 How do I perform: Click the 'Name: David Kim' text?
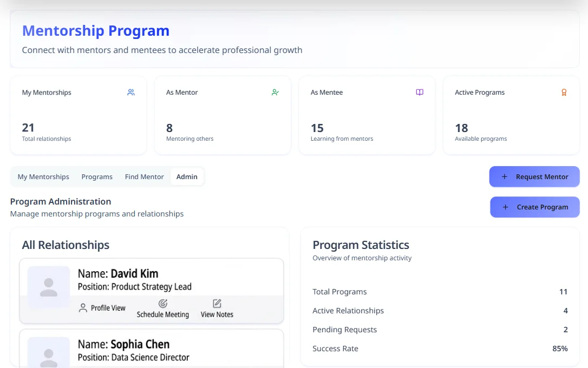tap(118, 273)
